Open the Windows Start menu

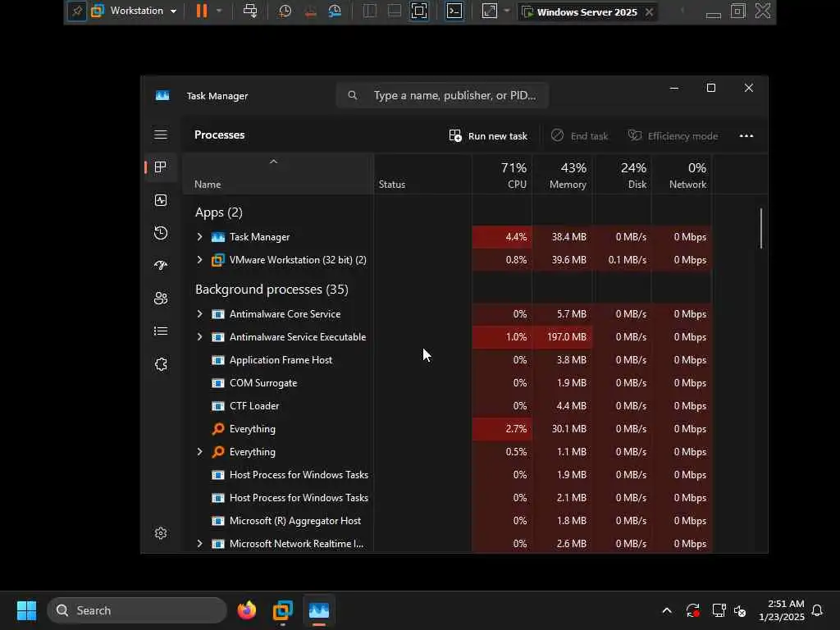[26, 610]
